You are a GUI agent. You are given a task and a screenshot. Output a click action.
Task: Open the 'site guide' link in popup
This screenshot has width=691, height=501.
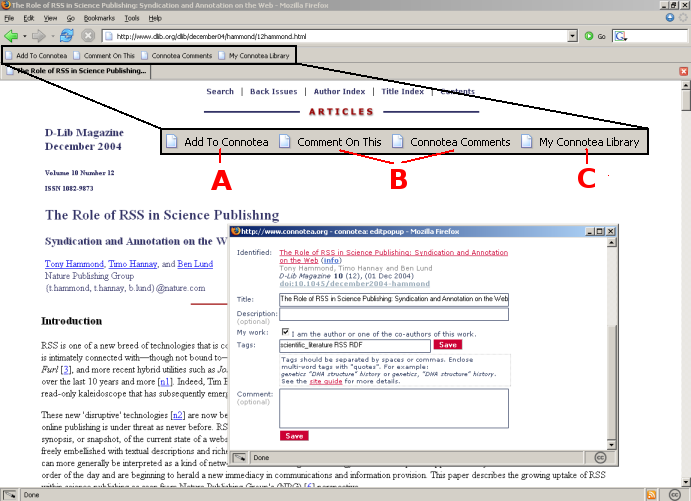(326, 381)
